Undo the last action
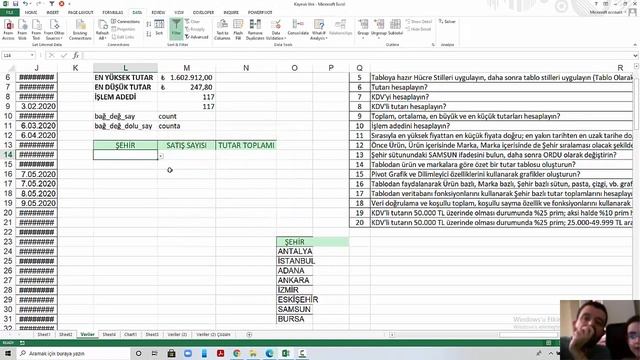This screenshot has height=360, width=640. (25, 4)
